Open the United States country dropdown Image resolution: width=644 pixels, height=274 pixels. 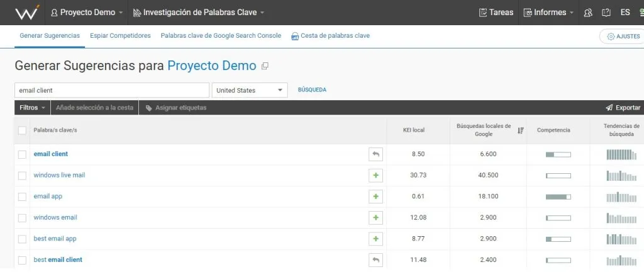tap(249, 90)
